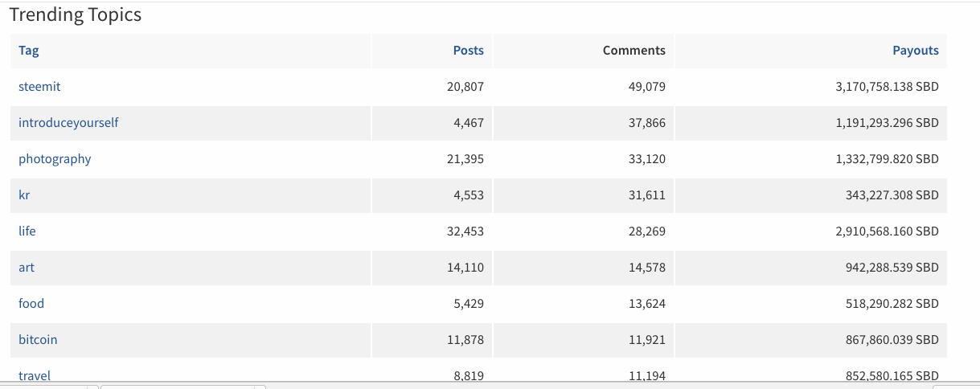Sort table by Posts column header
980x389 pixels.
point(468,51)
